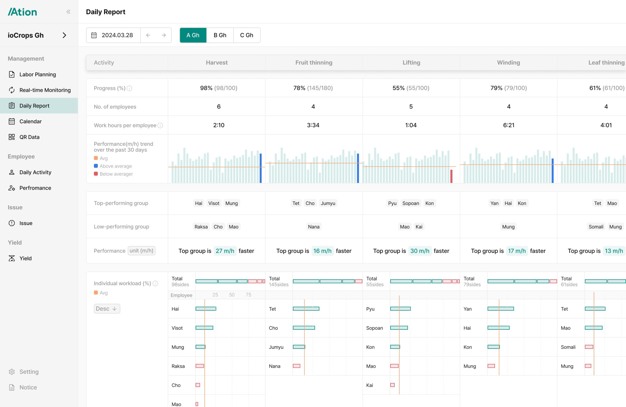Click info icon beside Work hours per employee
Screen dimensions: 626x407
click(160, 126)
